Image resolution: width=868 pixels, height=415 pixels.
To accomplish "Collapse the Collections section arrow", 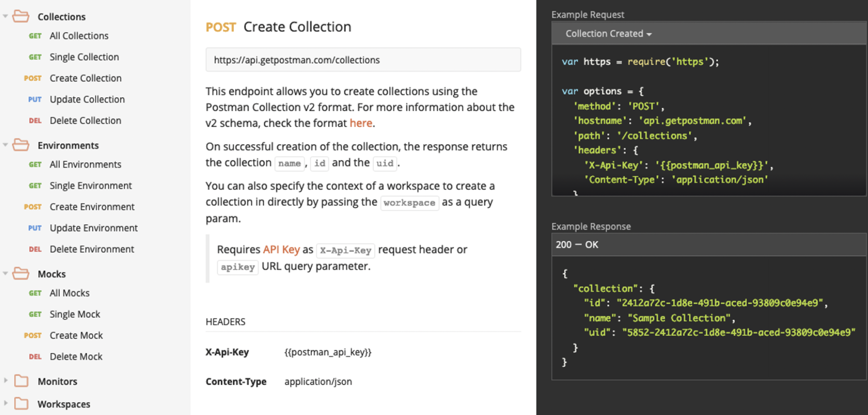I will [x=6, y=16].
